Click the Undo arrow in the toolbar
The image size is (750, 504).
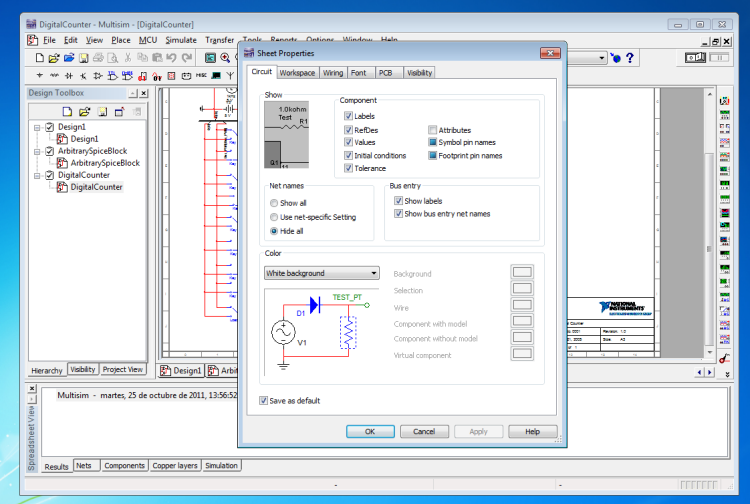coord(172,58)
